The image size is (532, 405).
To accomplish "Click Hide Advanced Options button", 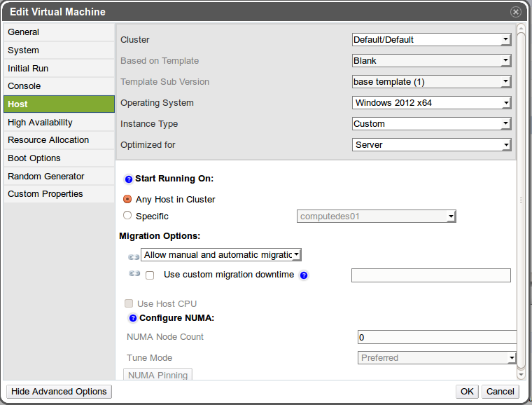I will point(59,392).
